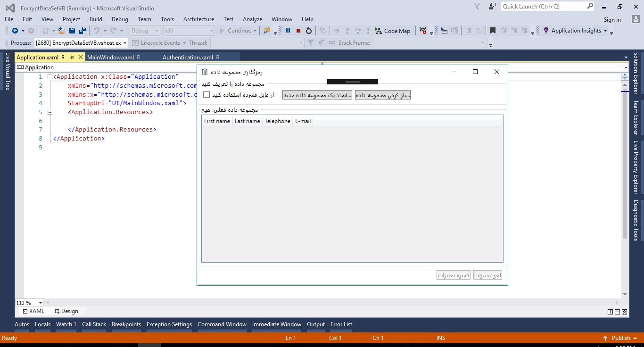
Task: Click the 'ایجاد یک مجموعه داده جدید' button
Action: pos(317,95)
